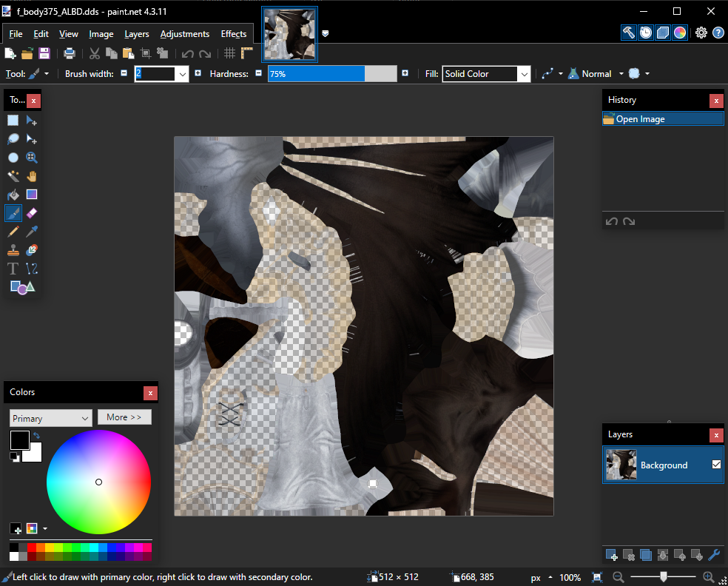
Task: Open the Effects menu
Action: [x=234, y=34]
